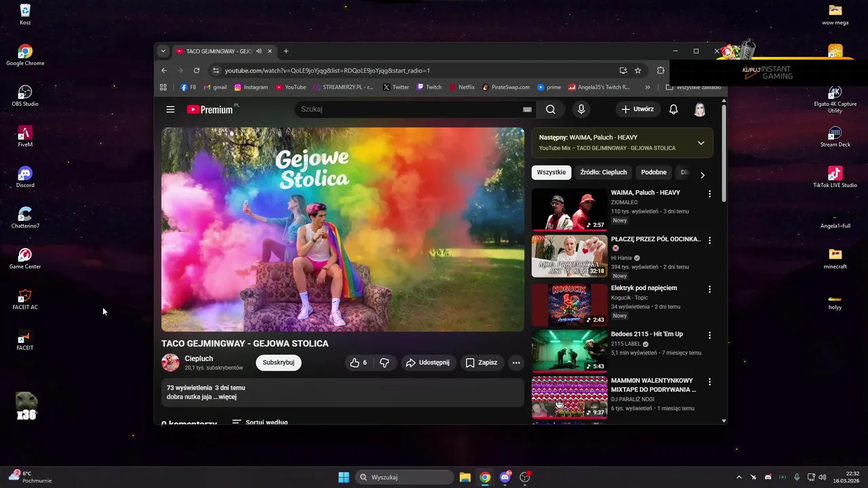The height and width of the screenshot is (488, 868).
Task: Collapse the YouTube Mix playlist panel
Action: point(701,143)
